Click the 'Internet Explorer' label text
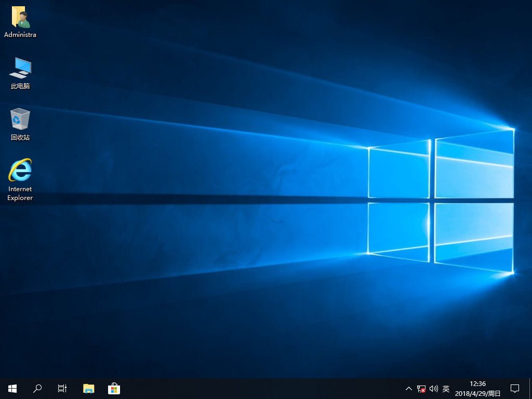The height and width of the screenshot is (399, 532). click(20, 193)
